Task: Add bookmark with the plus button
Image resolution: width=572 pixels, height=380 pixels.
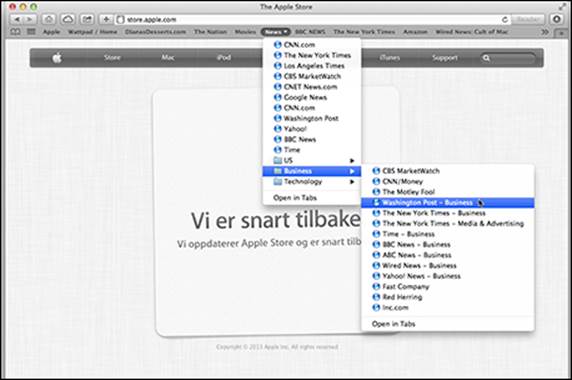Action: pos(106,19)
